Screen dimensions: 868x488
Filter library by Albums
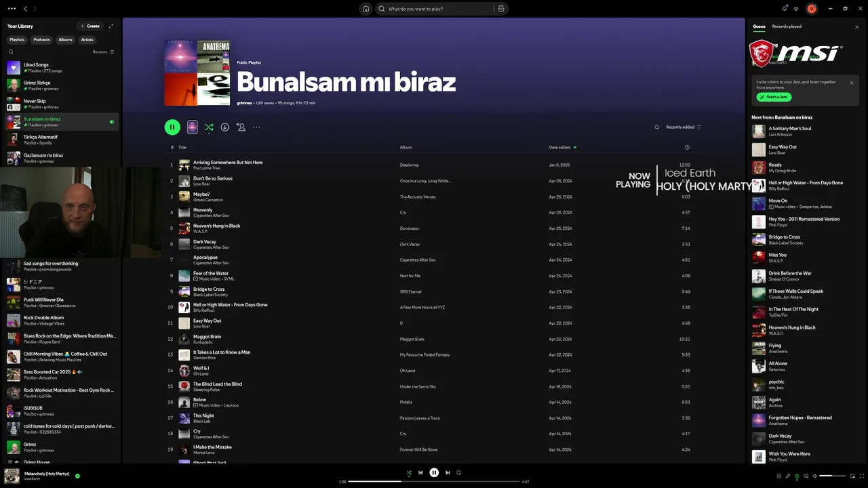click(x=65, y=39)
